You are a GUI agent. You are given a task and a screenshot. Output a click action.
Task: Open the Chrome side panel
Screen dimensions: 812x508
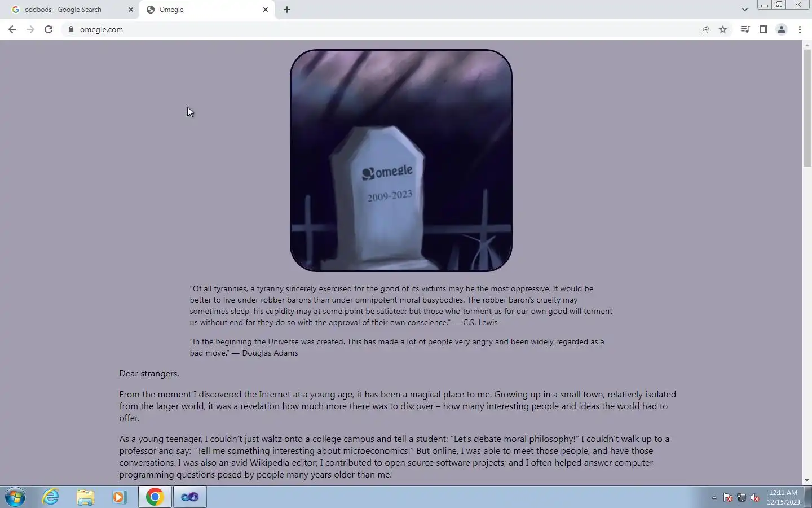coord(763,29)
